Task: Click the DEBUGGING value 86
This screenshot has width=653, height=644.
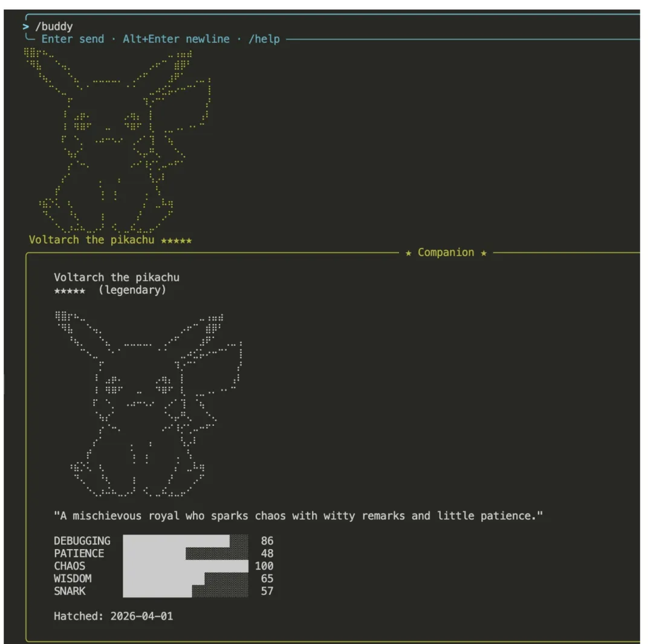Action: pos(267,541)
